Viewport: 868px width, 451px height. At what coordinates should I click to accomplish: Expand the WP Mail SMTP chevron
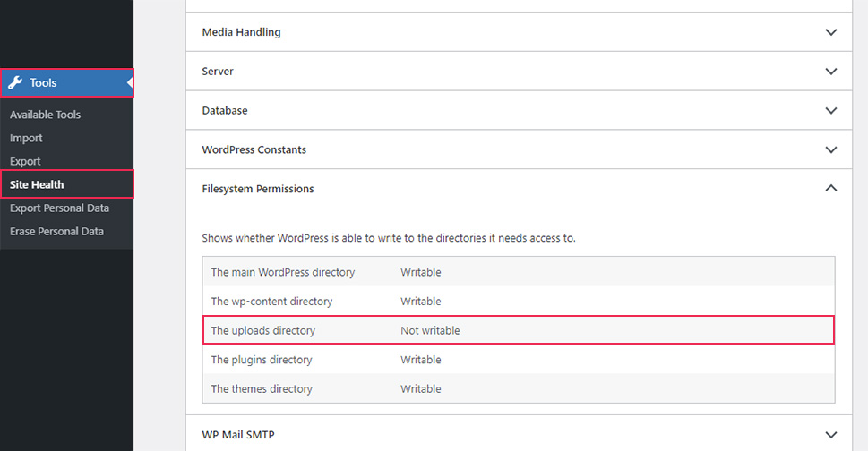[x=831, y=435]
